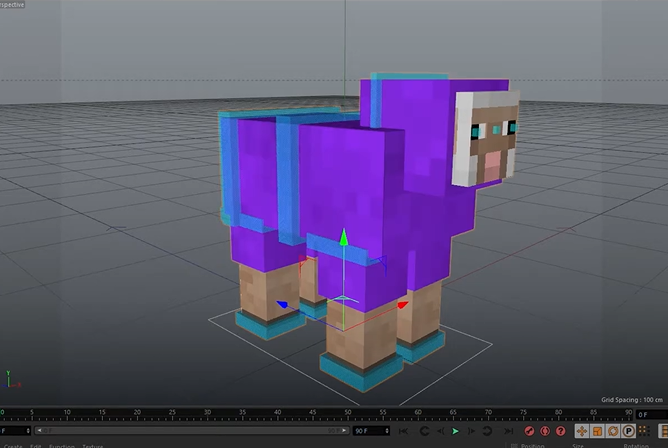The image size is (668, 448).
Task: Open the Texture menu in material manager
Action: pos(92,446)
